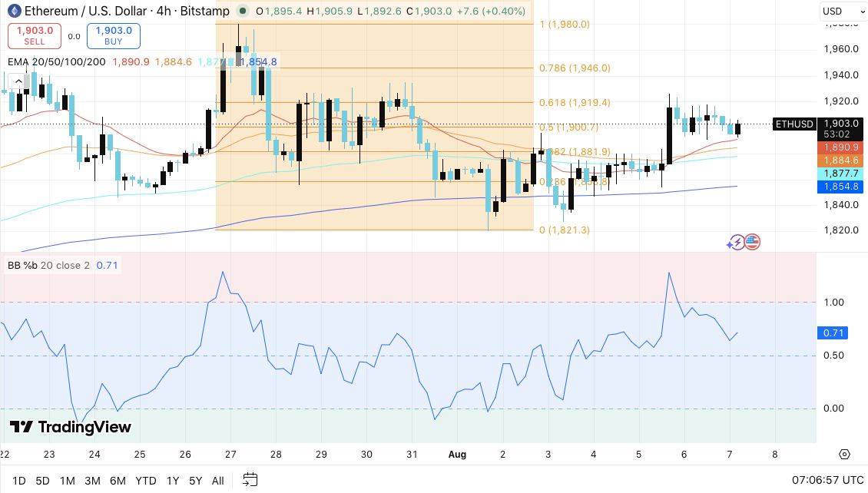Screen dimensions: 868x493
Task: Click the TradingView logo
Action: pyautogui.click(x=71, y=427)
